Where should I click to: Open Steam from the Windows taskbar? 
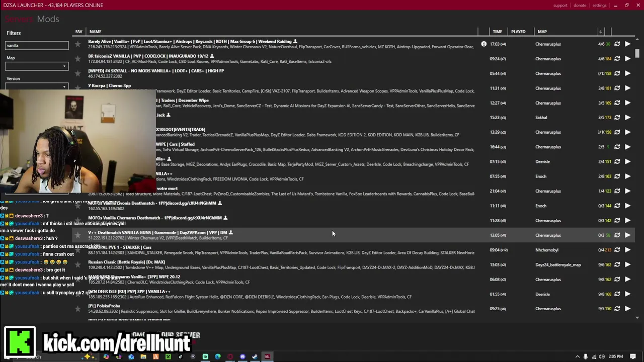[x=255, y=357]
